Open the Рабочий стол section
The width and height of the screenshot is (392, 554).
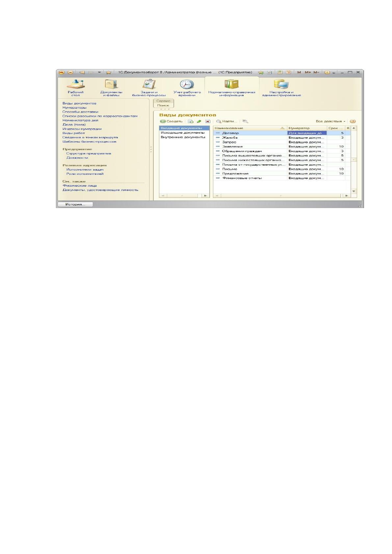tap(76, 88)
